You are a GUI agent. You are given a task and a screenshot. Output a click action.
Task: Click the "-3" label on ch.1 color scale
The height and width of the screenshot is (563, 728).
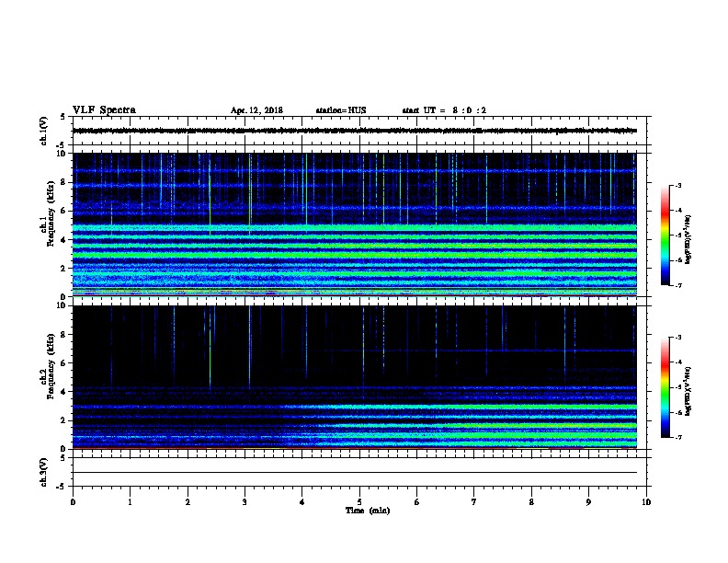tap(678, 186)
